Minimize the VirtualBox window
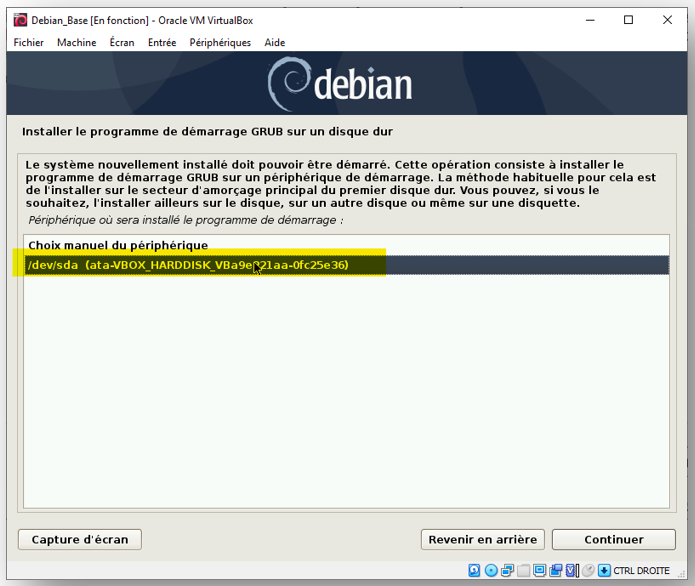695x586 pixels. pyautogui.click(x=590, y=20)
